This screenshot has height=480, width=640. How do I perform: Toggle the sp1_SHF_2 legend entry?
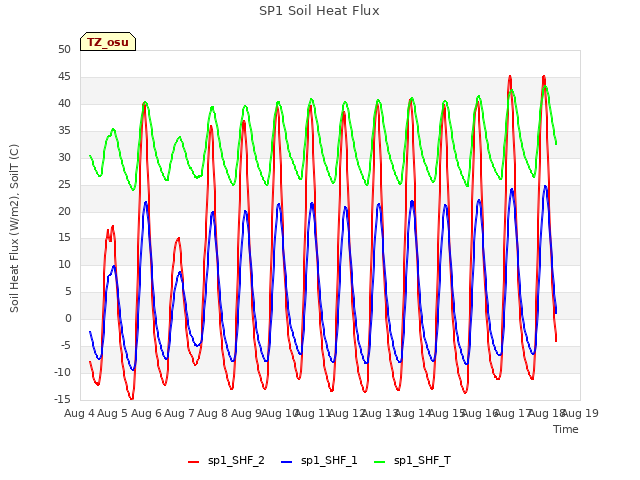tap(226, 461)
